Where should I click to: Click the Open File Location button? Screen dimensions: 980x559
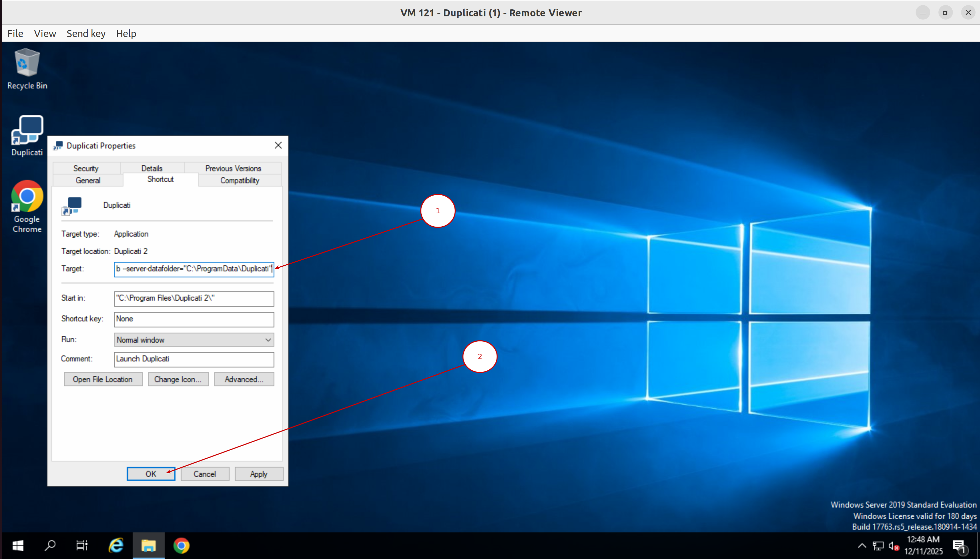click(103, 379)
